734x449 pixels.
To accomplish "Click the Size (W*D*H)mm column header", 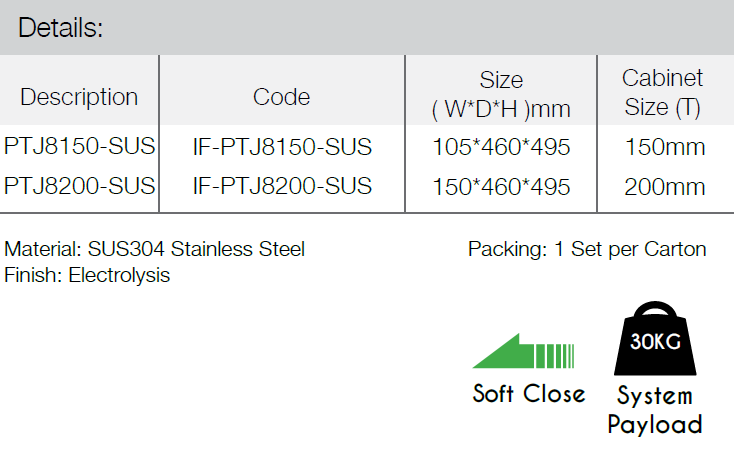I will [x=501, y=94].
